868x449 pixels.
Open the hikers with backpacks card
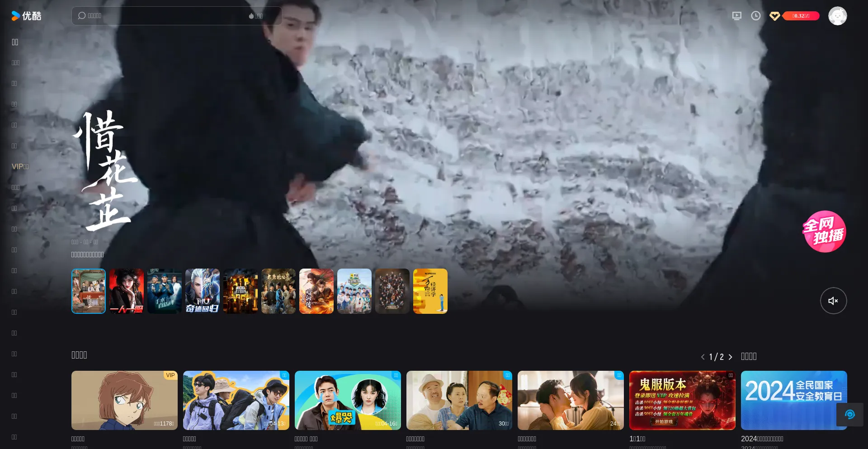tap(236, 400)
